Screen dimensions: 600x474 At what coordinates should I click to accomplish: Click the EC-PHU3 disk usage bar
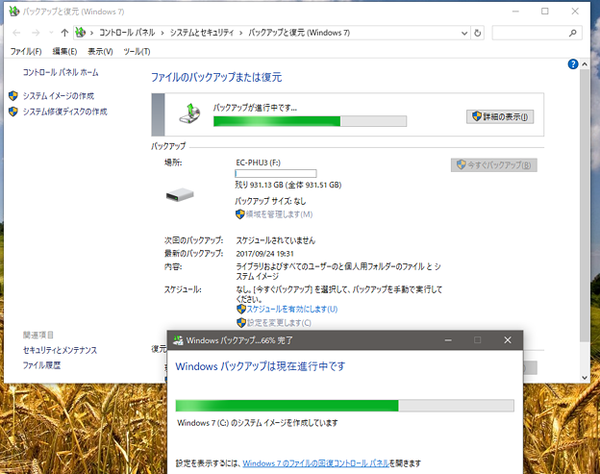276,174
